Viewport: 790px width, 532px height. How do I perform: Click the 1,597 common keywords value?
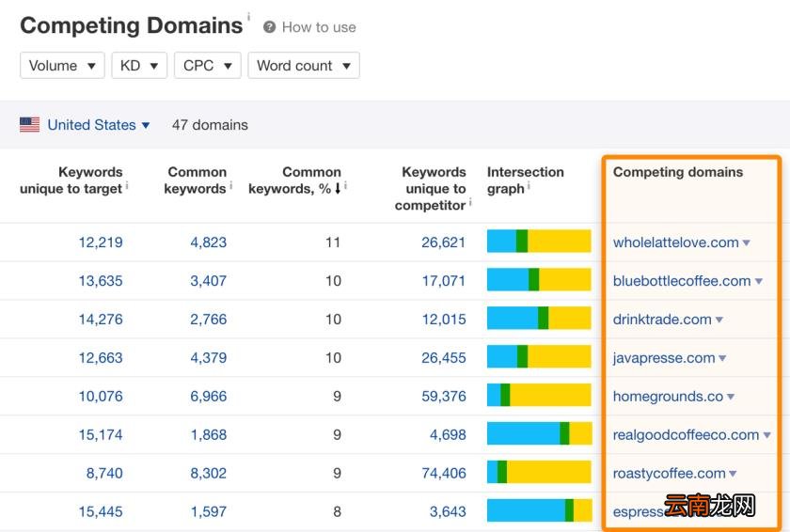click(208, 512)
